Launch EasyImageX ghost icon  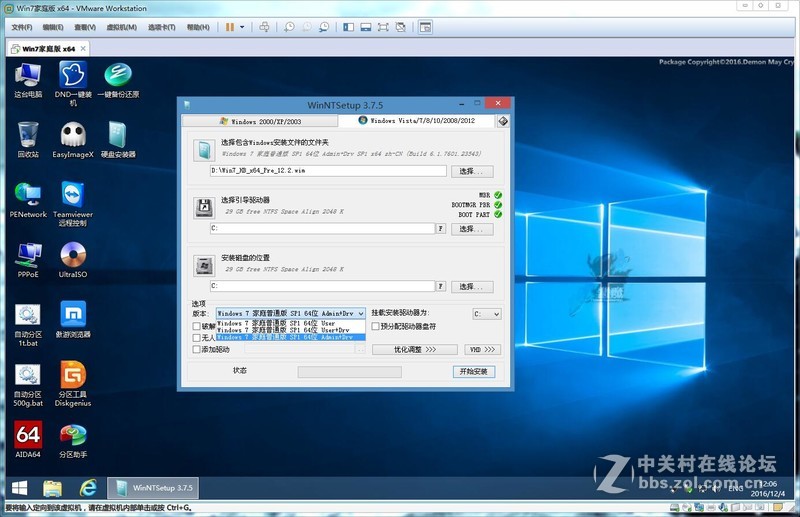click(73, 140)
